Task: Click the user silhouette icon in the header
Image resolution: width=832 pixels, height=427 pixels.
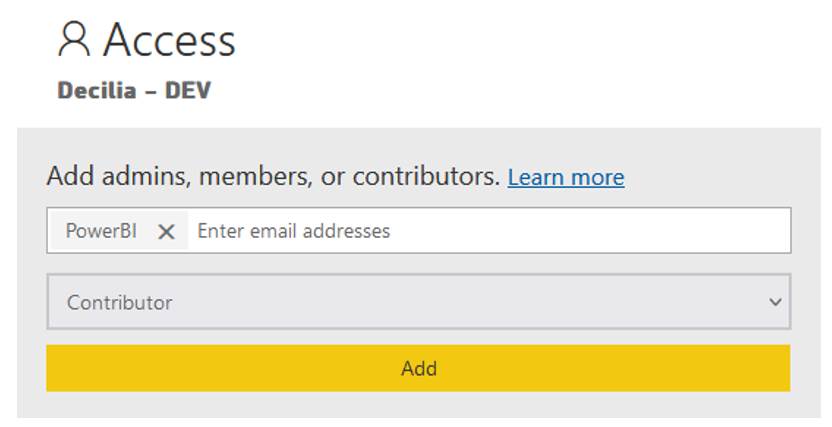Action: (74, 39)
